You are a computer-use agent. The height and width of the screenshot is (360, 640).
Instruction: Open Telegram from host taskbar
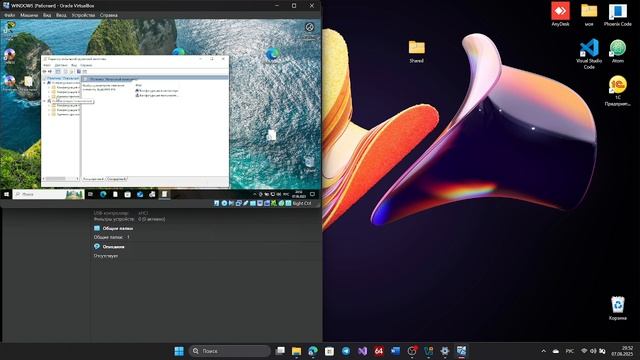(x=346, y=351)
